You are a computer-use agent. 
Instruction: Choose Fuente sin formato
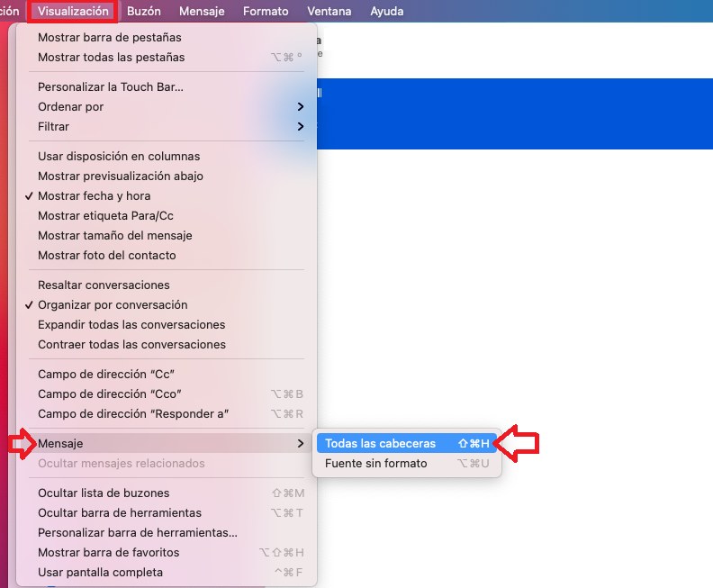[x=407, y=464]
